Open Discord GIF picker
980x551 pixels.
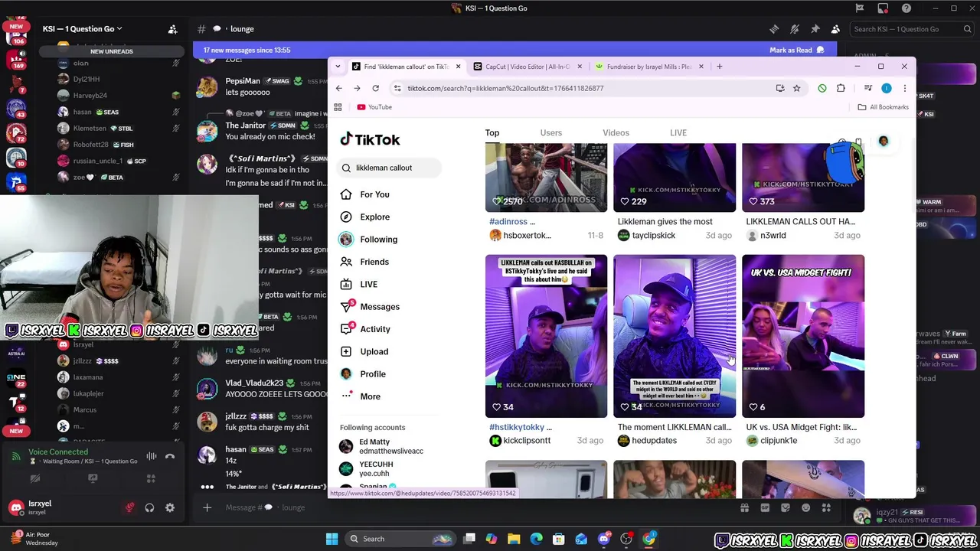[765, 507]
